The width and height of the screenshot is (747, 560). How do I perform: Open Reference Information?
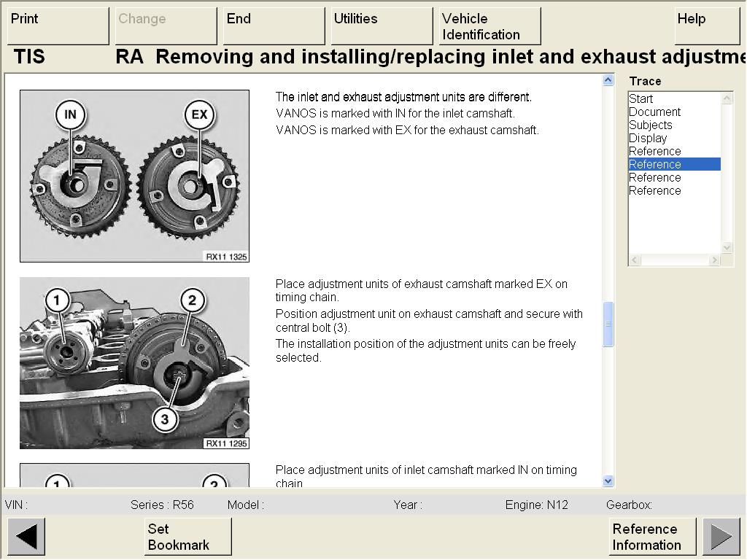point(652,537)
